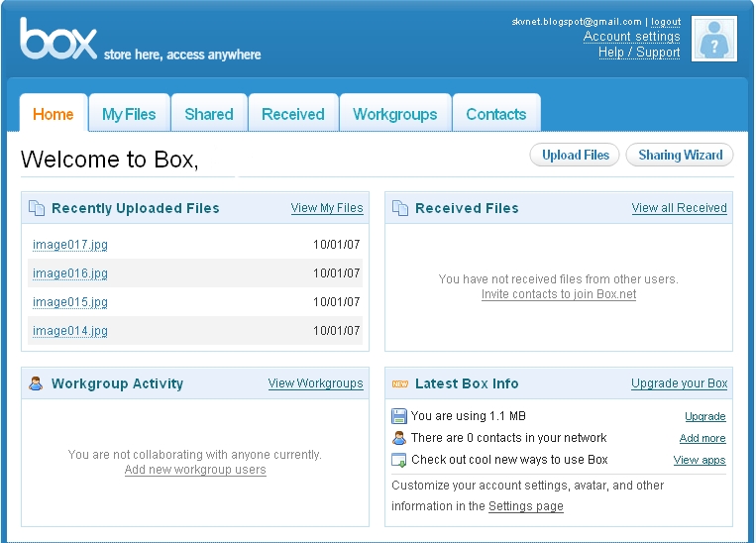Click the Received Files document icon
This screenshot has height=543, width=756.
coord(400,208)
